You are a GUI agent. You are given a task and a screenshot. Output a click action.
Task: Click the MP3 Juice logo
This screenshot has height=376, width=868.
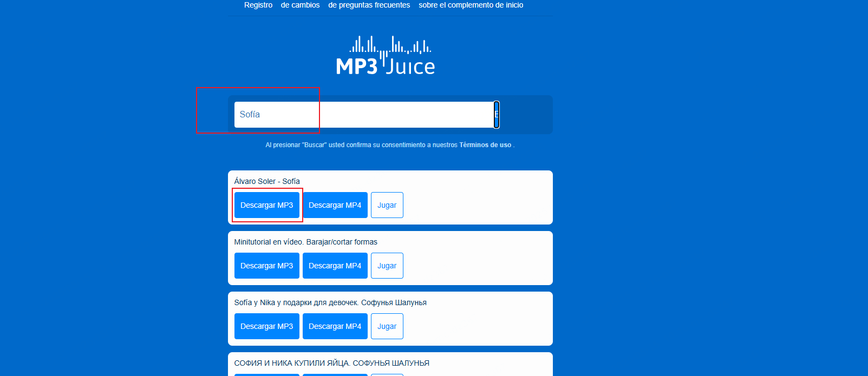pos(386,56)
